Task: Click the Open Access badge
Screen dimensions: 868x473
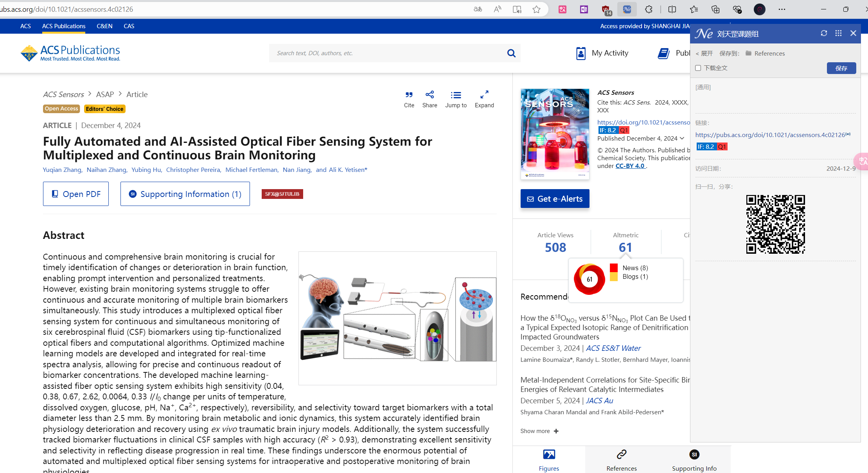Action: point(61,109)
